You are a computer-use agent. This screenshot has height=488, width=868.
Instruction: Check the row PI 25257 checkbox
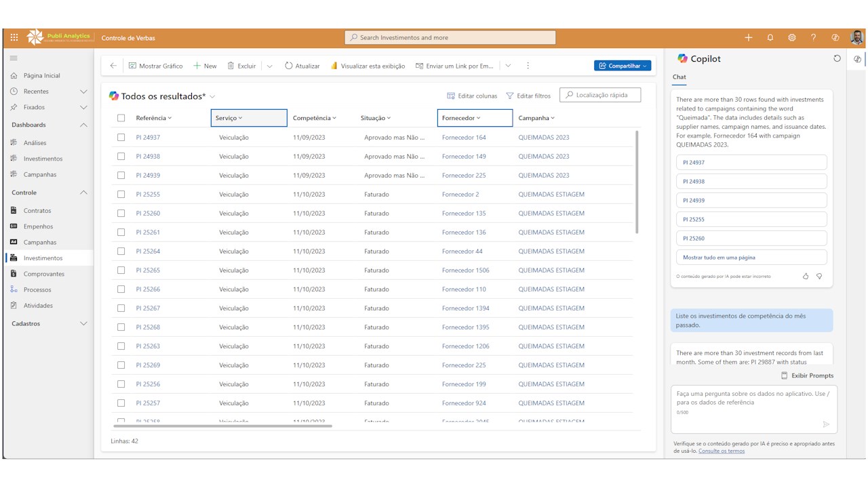point(121,403)
